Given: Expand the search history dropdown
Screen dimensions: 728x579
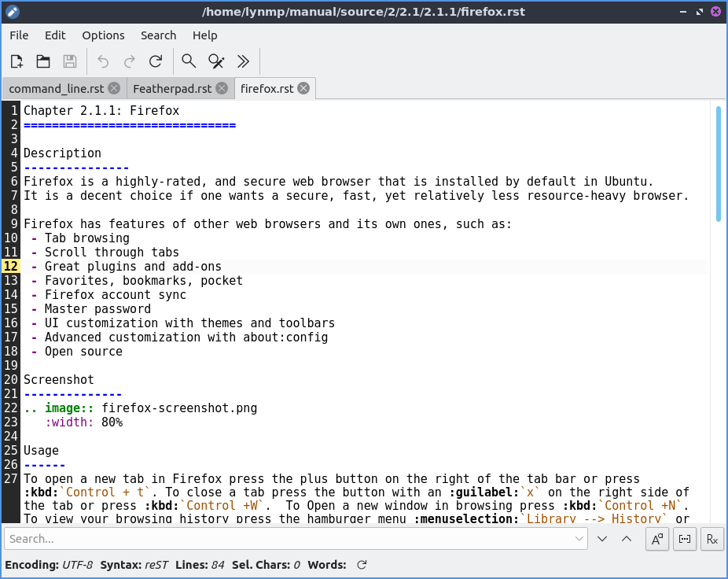Looking at the screenshot, I should 580,539.
